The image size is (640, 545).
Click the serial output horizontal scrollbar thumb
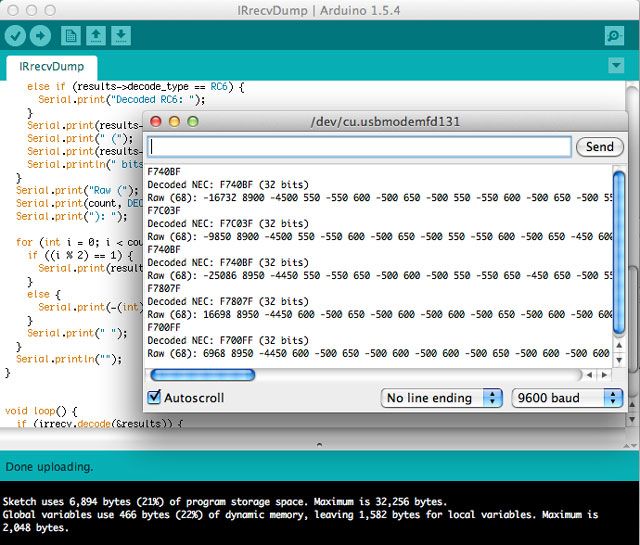(202, 375)
